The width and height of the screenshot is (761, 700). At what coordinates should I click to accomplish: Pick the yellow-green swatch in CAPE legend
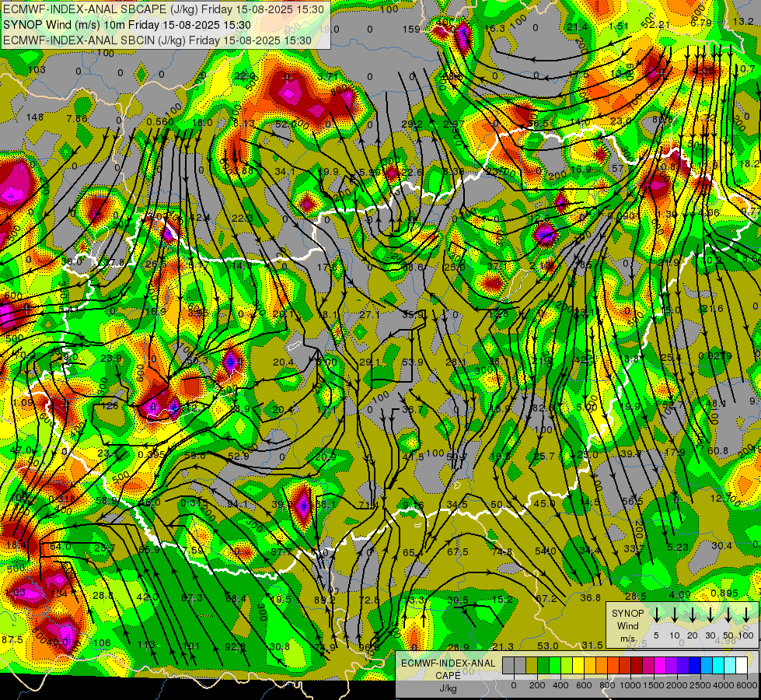click(x=567, y=666)
